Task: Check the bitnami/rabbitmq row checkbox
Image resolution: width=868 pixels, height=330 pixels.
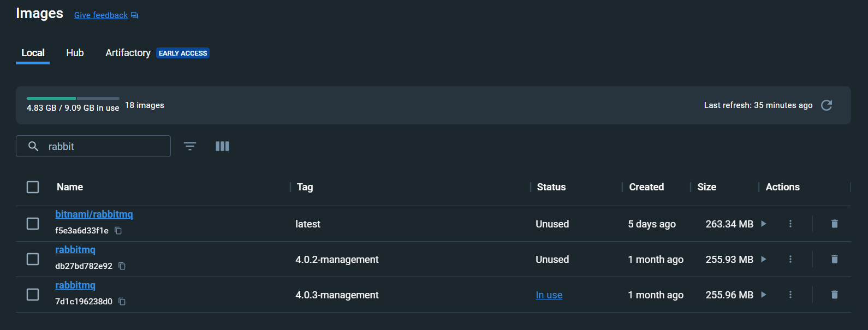Action: (x=33, y=224)
